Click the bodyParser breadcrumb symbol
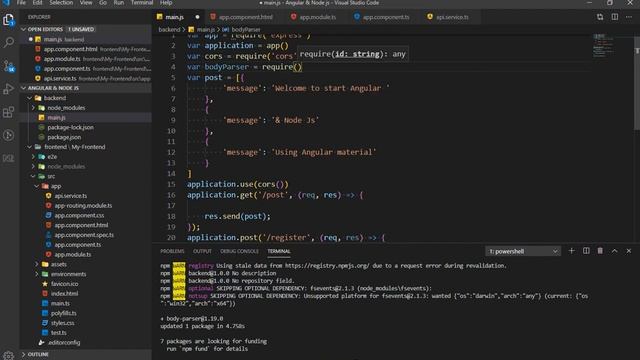Image resolution: width=640 pixels, height=360 pixels. [x=246, y=29]
